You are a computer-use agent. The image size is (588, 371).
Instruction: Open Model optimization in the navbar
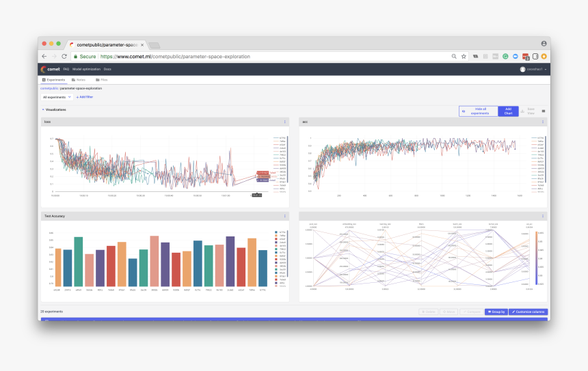[x=86, y=69]
